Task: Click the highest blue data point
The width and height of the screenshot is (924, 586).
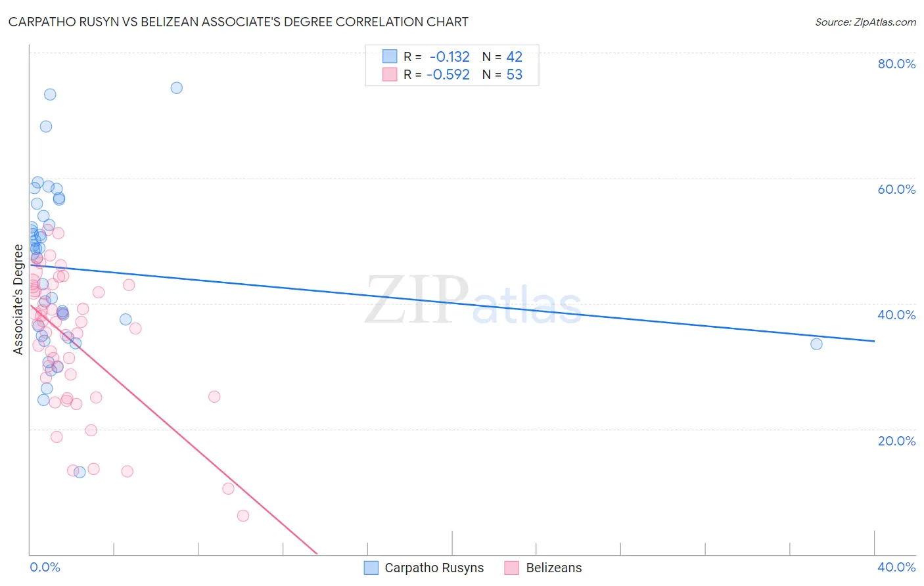Action: pyautogui.click(x=176, y=87)
